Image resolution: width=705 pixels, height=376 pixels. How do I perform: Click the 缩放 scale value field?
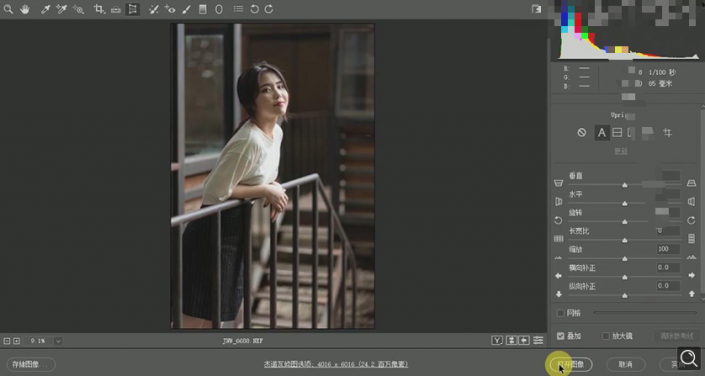[x=668, y=249]
